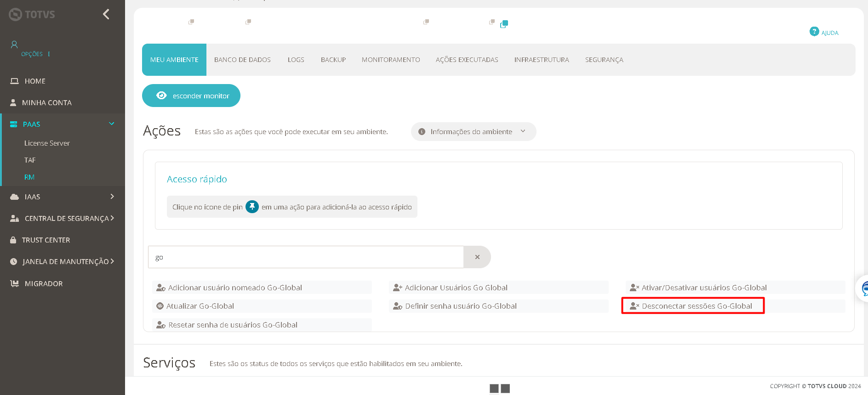Click the HOME laptop icon
This screenshot has height=395, width=868.
15,81
